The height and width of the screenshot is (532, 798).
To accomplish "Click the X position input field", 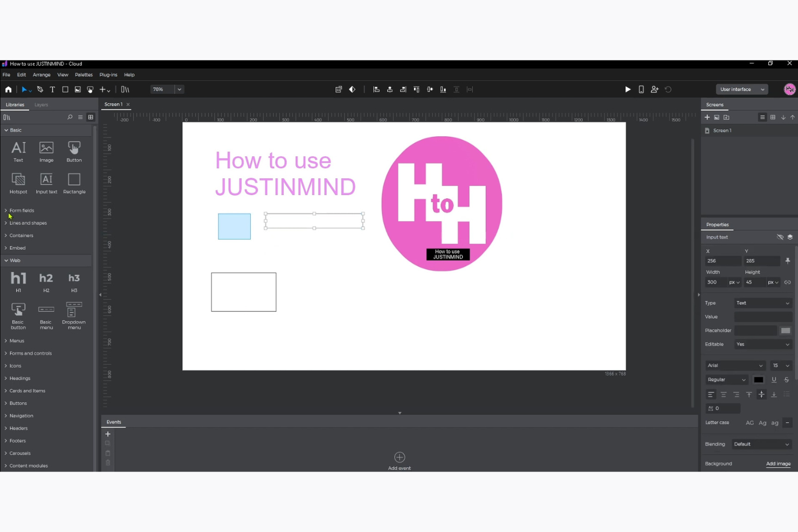I will coord(723,261).
